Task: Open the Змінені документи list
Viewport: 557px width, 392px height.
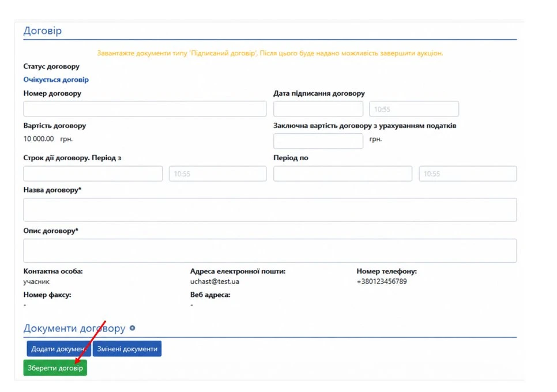Action: pos(127,349)
